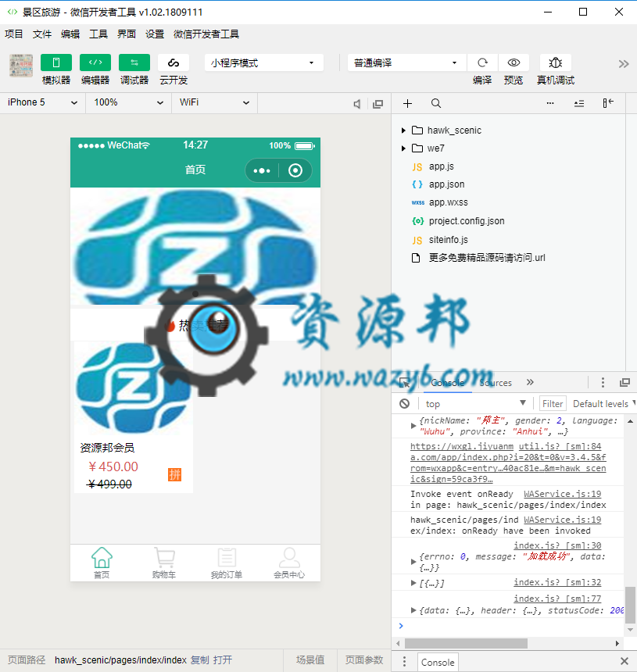Tap the 会员中心 member center tab
This screenshot has width=637, height=672.
(x=289, y=563)
